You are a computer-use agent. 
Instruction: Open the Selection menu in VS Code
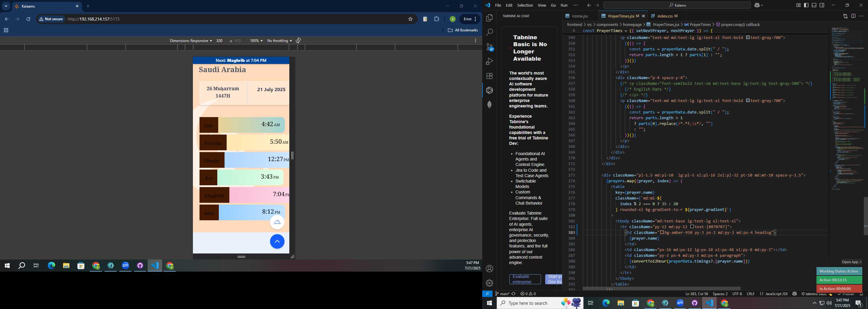coord(525,5)
